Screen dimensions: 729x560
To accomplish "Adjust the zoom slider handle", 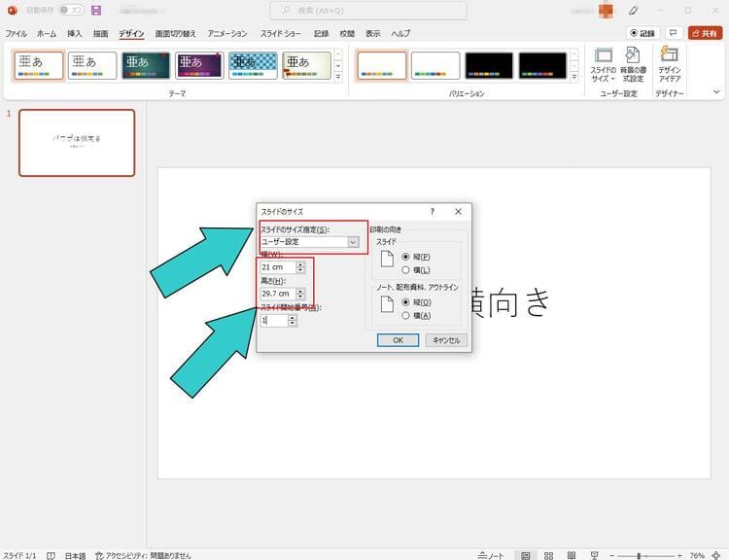I will (640, 555).
